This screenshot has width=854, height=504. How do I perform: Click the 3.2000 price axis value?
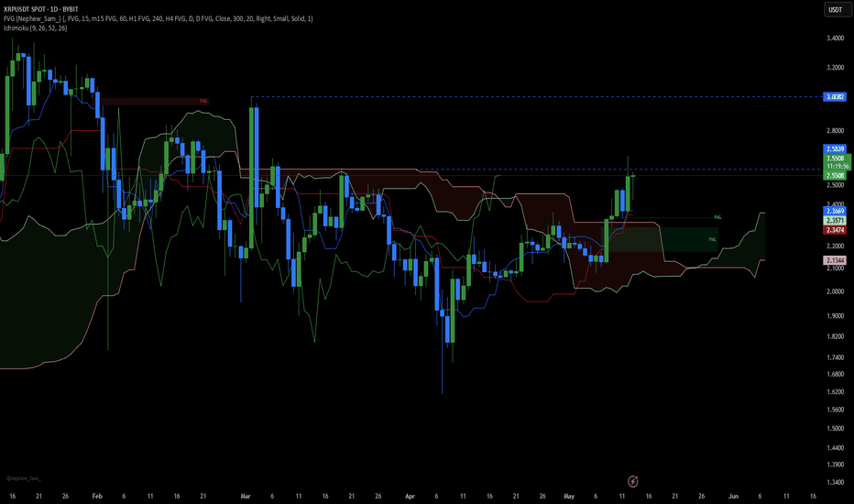coord(835,68)
